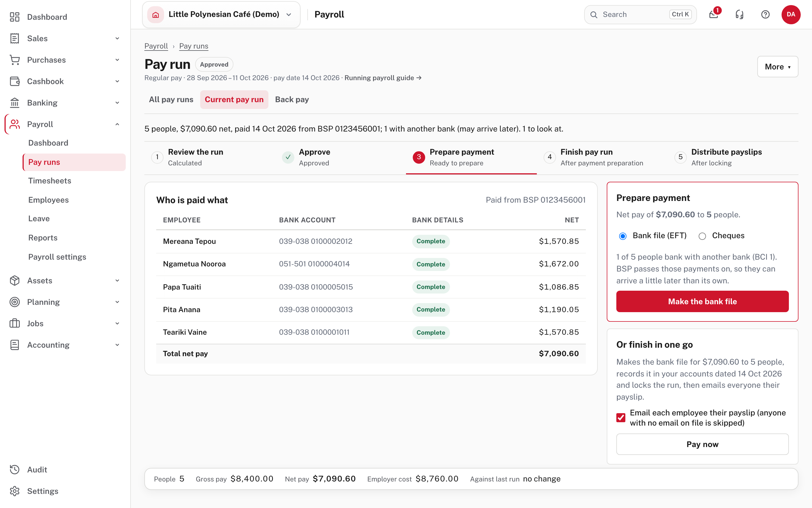Select the Current pay run tab
Screen dimensions: 812x508
(234, 99)
